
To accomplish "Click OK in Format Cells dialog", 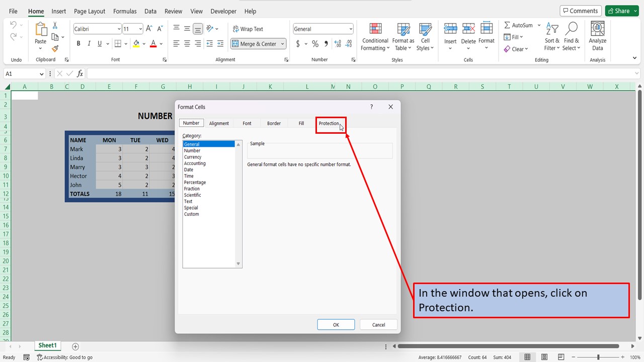I will pyautogui.click(x=336, y=324).
